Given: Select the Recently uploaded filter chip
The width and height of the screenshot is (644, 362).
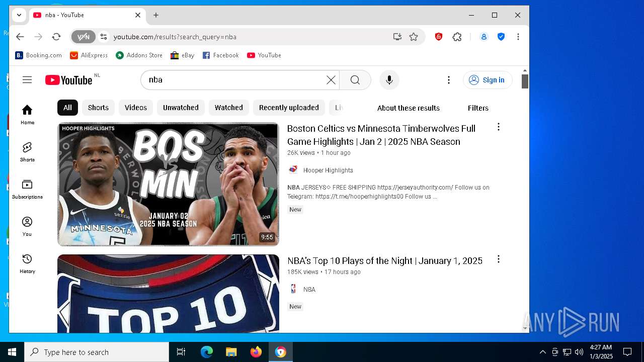Looking at the screenshot, I should point(289,108).
